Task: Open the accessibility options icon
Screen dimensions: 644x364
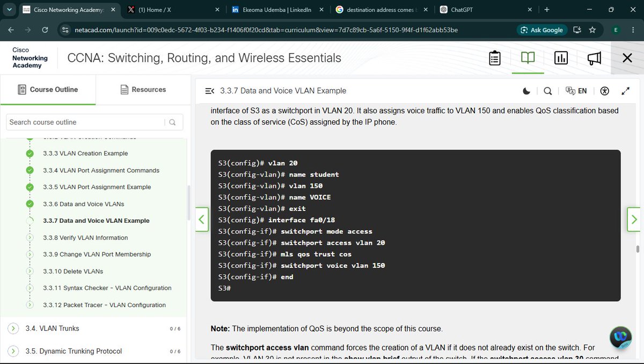Action: pos(605,91)
